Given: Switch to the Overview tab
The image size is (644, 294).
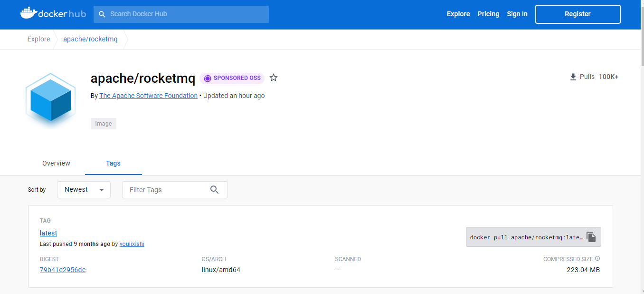Looking at the screenshot, I should click(56, 163).
